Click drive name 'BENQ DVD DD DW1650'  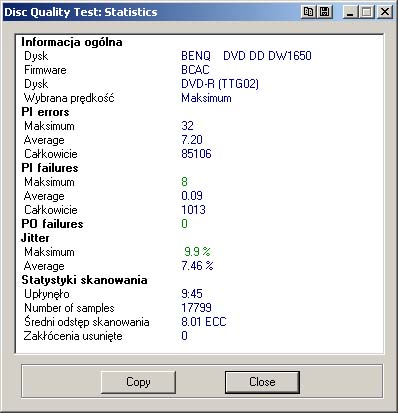click(x=246, y=56)
